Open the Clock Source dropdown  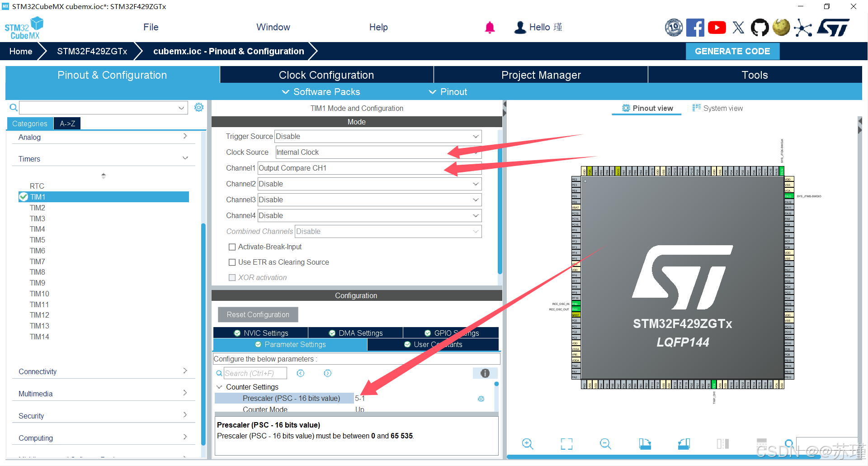click(378, 152)
